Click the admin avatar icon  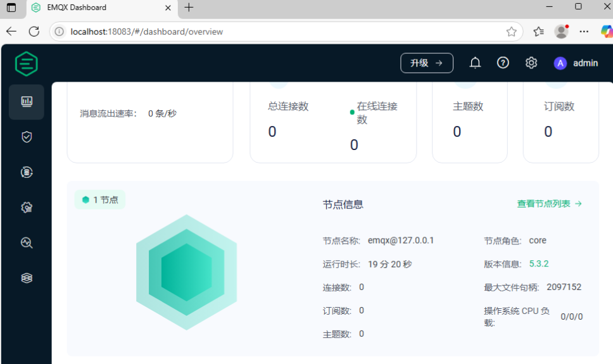(560, 63)
